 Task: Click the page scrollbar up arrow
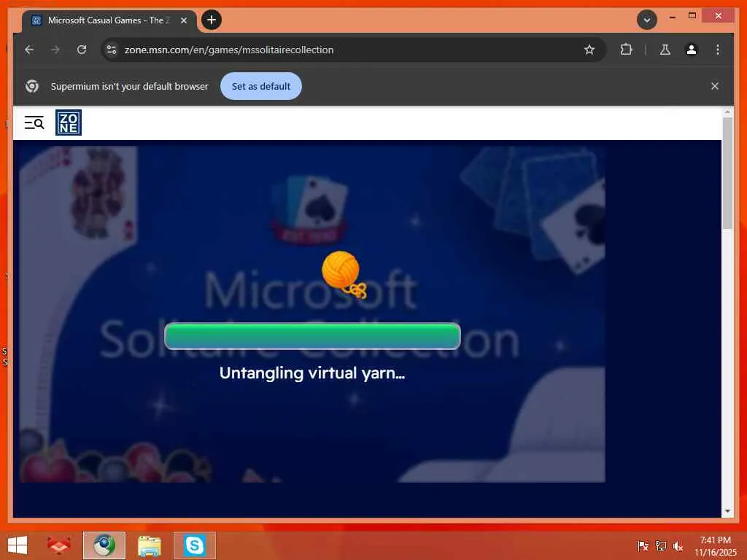(x=727, y=112)
